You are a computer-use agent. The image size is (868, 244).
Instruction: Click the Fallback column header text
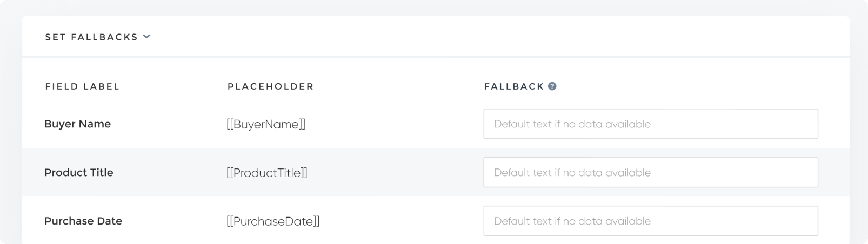tap(514, 86)
